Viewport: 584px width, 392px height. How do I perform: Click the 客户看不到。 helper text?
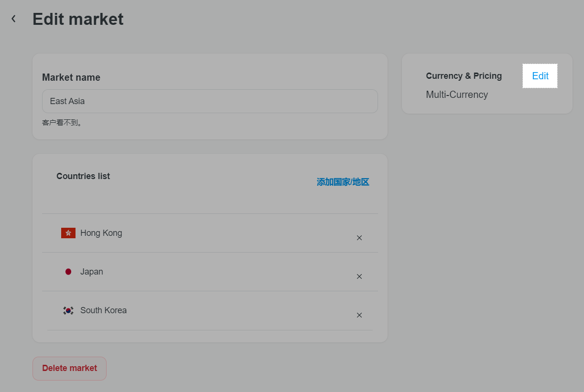point(62,123)
